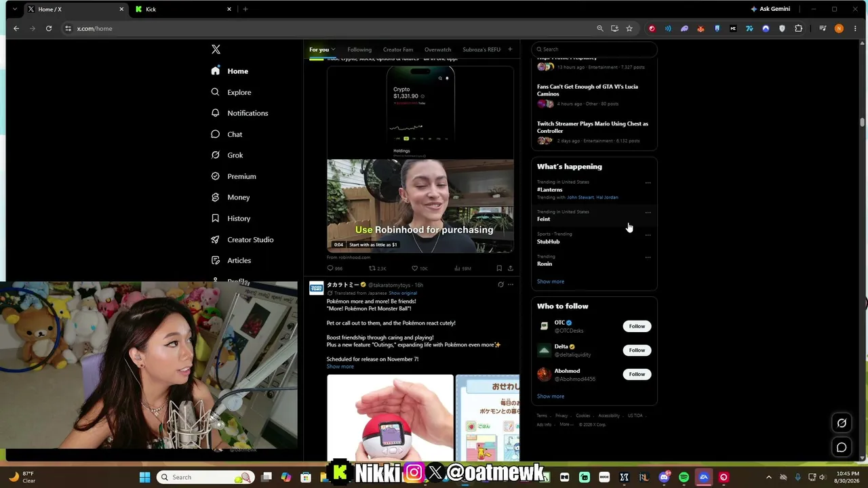This screenshot has height=488, width=868.
Task: Open the Chrome tab search dropdown
Action: (x=15, y=9)
